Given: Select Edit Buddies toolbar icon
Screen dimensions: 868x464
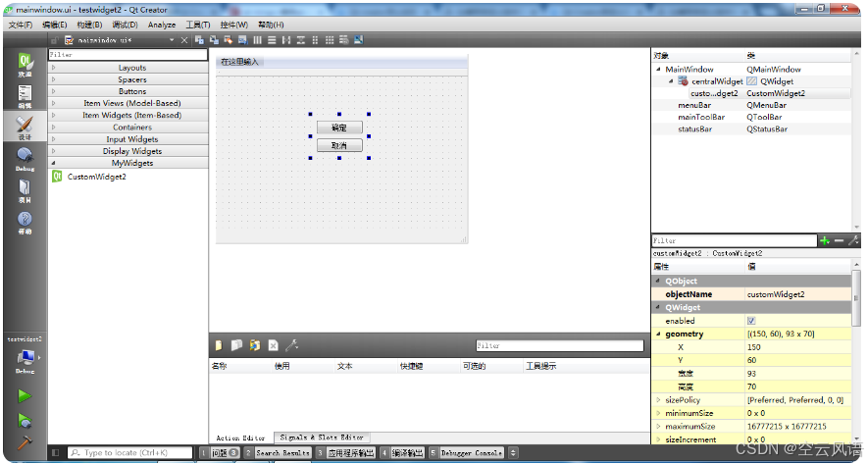Looking at the screenshot, I should [229, 40].
